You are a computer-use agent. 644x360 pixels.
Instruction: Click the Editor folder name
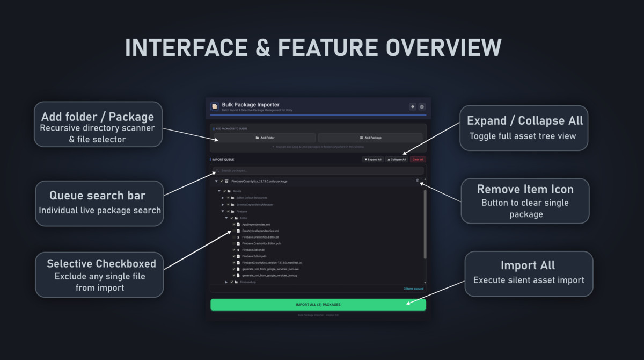pyautogui.click(x=244, y=218)
